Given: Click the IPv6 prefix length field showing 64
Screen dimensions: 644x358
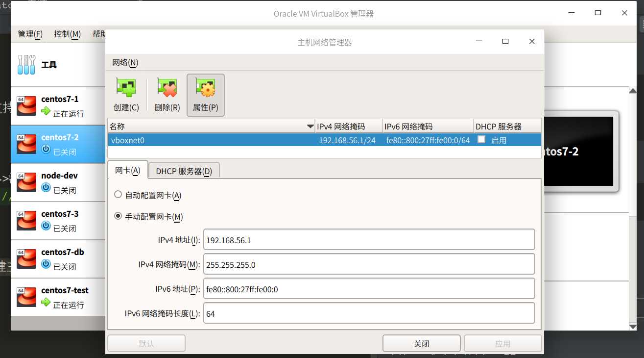Looking at the screenshot, I should point(369,313).
